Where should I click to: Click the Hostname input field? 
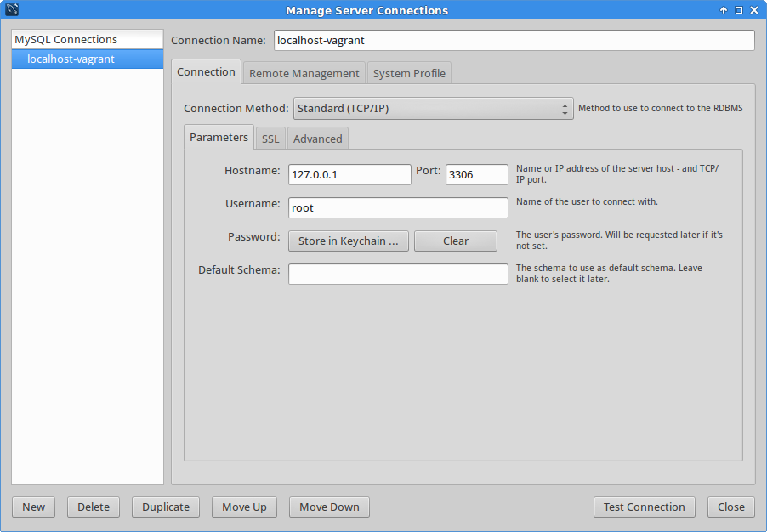349,174
